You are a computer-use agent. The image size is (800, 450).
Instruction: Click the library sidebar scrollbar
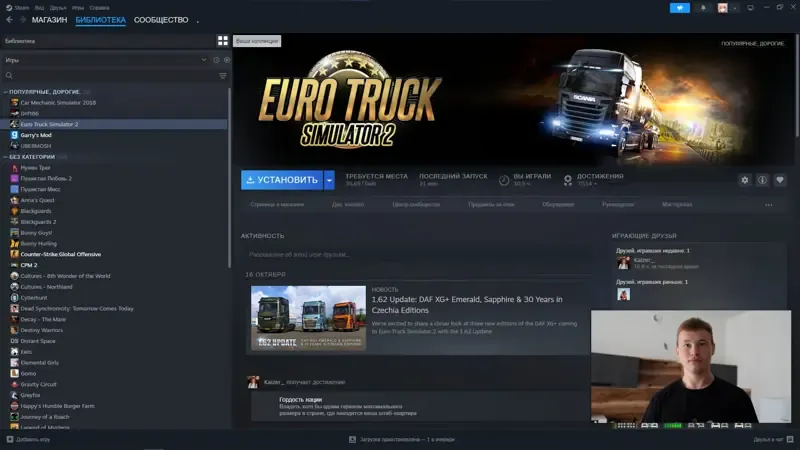(x=230, y=176)
